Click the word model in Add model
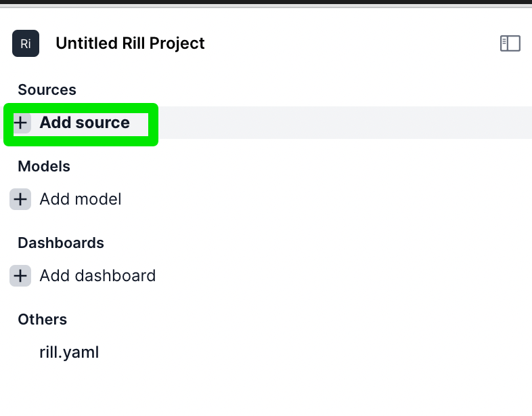This screenshot has height=416, width=532. [x=98, y=199]
